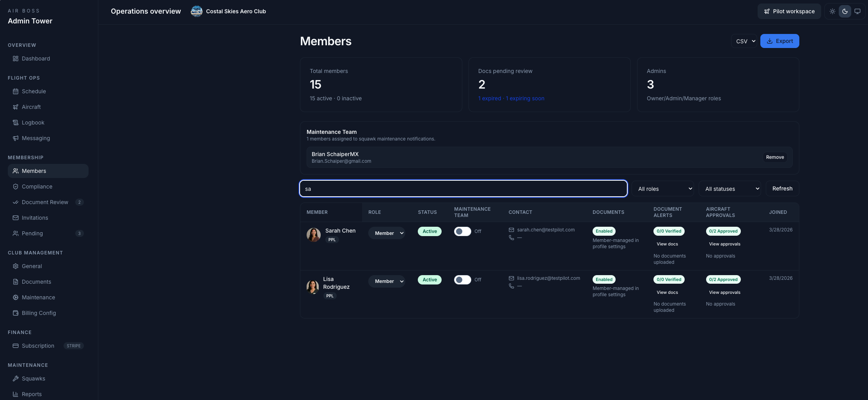Open the Dashboard from the sidebar

click(x=36, y=59)
